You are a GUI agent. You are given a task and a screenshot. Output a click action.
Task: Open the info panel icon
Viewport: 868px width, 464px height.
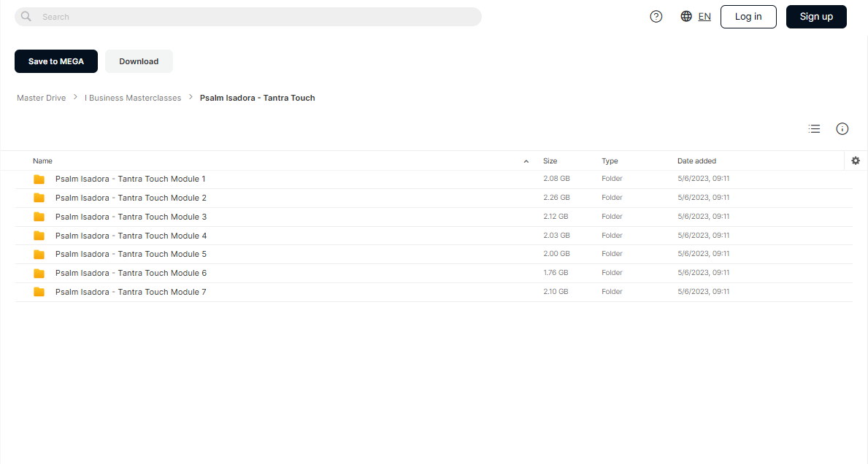pyautogui.click(x=842, y=129)
